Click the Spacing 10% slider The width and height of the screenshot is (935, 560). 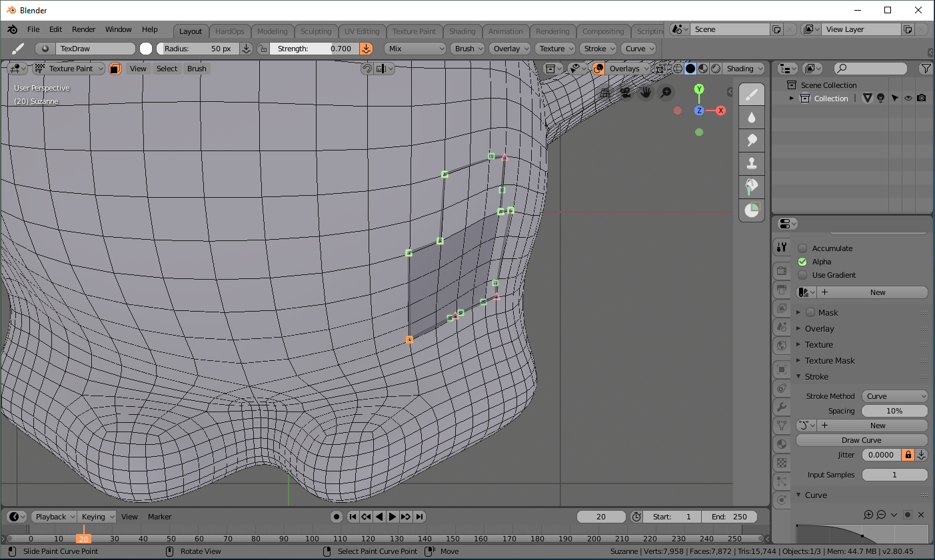894,411
